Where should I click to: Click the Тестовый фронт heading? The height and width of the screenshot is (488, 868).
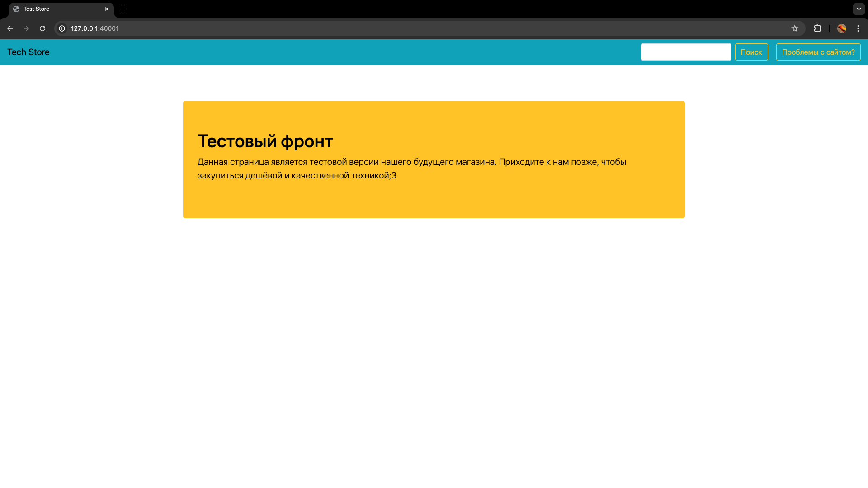(x=265, y=141)
